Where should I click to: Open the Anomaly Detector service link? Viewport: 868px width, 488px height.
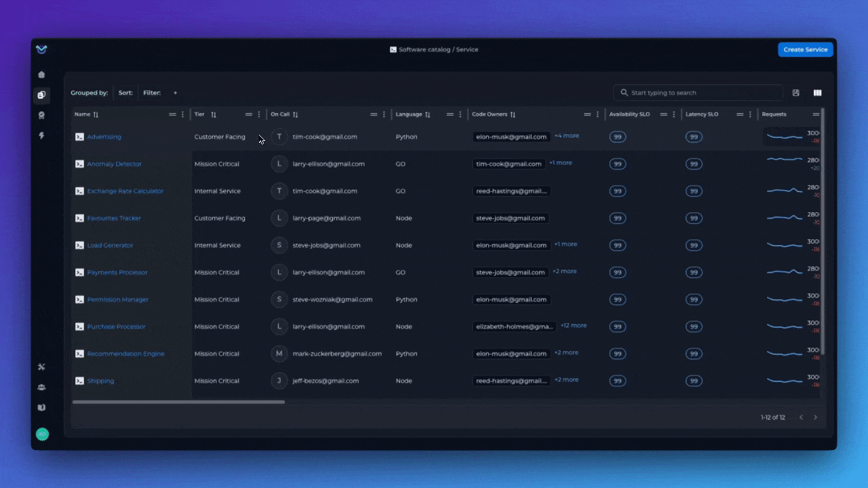click(114, 164)
